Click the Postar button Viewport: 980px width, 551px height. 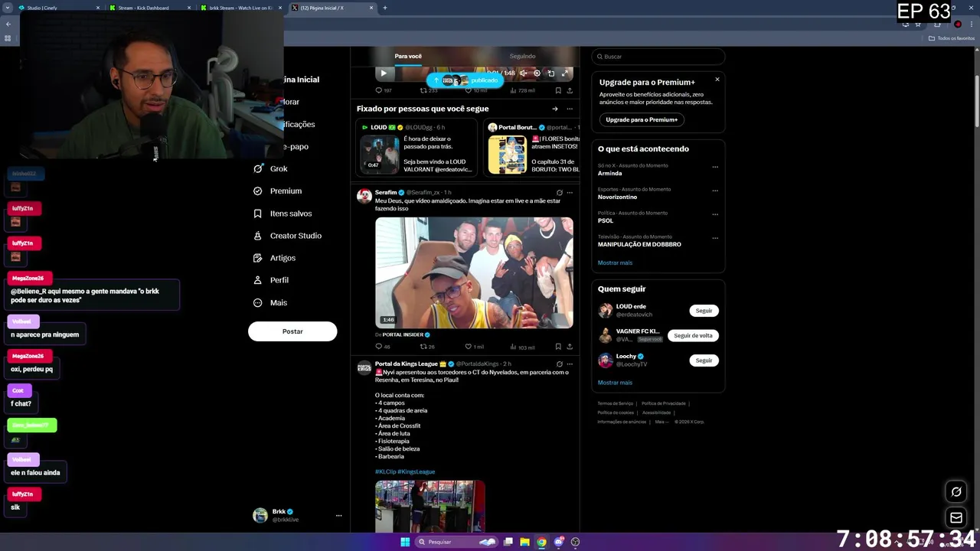(x=292, y=331)
